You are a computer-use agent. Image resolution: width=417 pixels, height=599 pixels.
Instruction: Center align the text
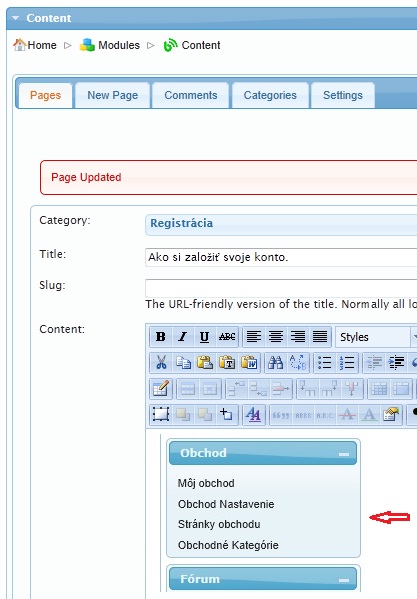click(x=276, y=337)
